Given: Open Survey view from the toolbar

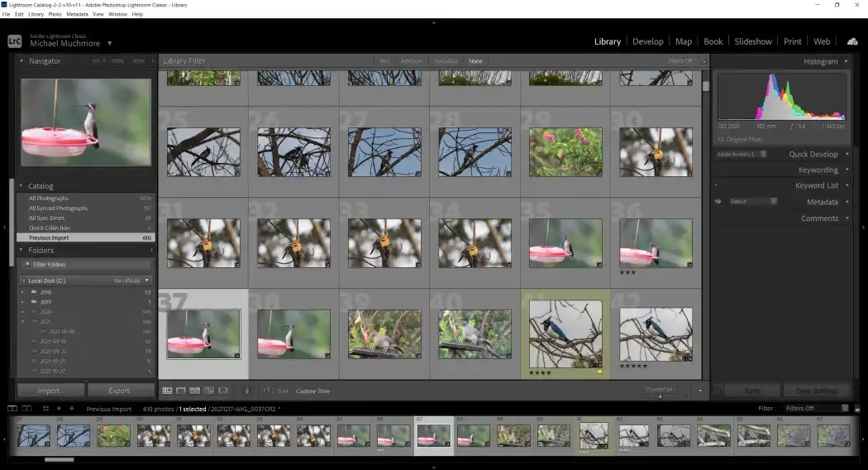Looking at the screenshot, I should (x=209, y=391).
